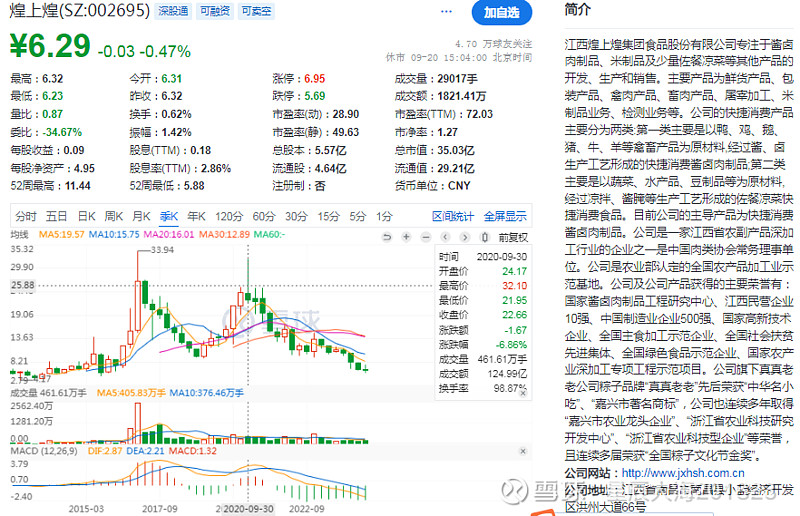This screenshot has height=516, width=800.
Task: Click the MA10:15.75 indicator label
Action: pos(114,234)
